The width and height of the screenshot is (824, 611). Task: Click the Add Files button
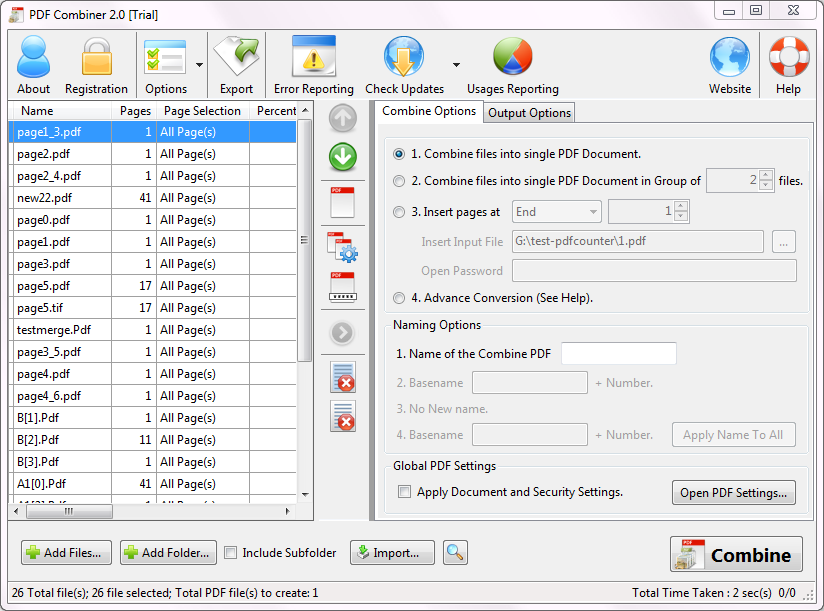coord(66,553)
